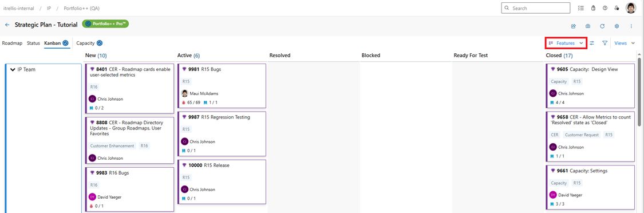Click the Customer Enhancement tag on card 8808
This screenshot has height=213, width=644.
112,145
